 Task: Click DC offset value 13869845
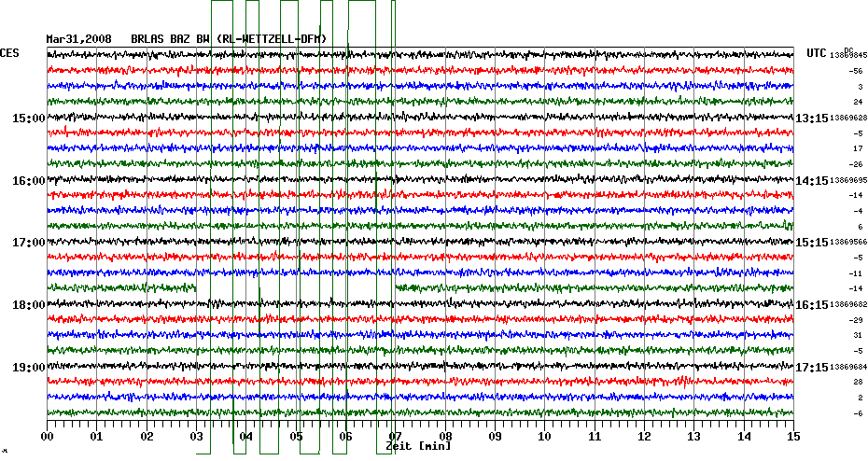(848, 56)
